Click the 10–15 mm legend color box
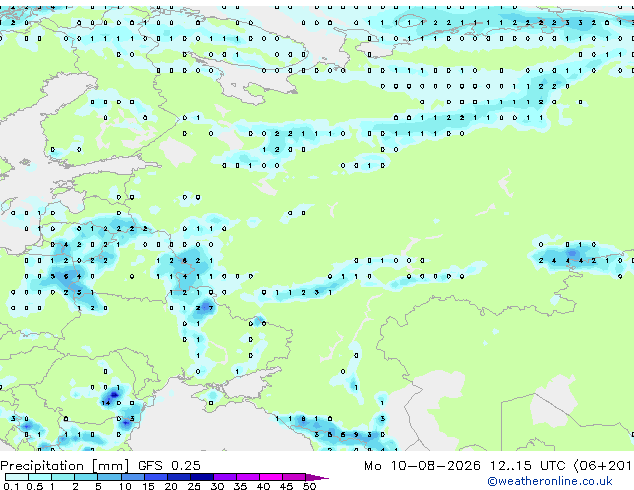Screen dimensions: 634x490 click(132, 477)
